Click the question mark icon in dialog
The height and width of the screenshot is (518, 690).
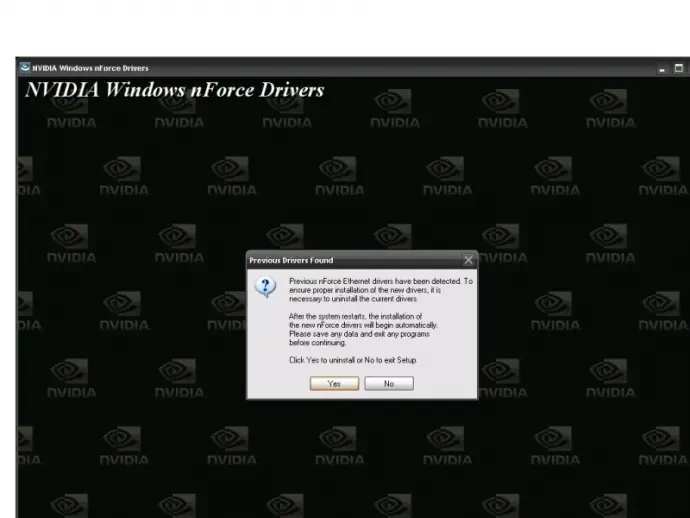(x=266, y=287)
